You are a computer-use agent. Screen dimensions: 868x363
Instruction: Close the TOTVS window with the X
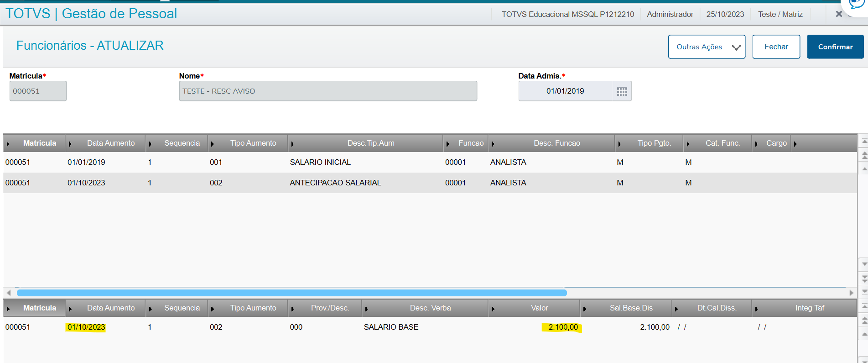click(838, 14)
